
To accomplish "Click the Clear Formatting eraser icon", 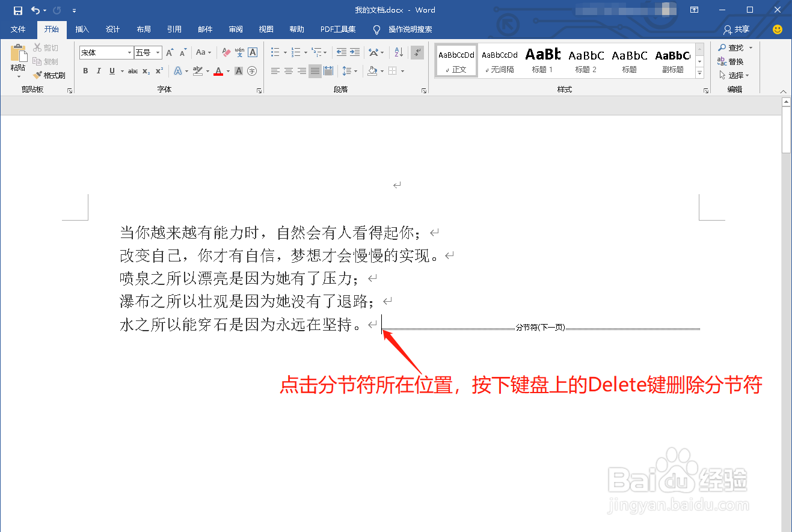I will (226, 53).
